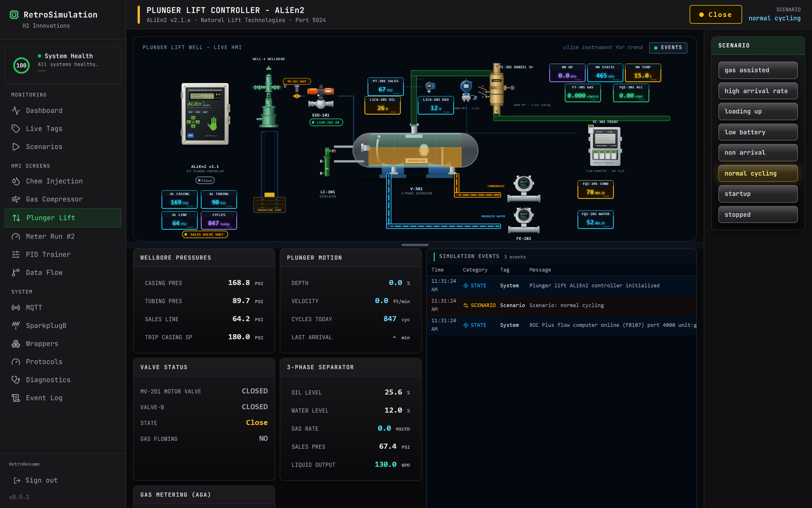Image resolution: width=812 pixels, height=508 pixels.
Task: Click the Protocols gauge icon
Action: [16, 362]
